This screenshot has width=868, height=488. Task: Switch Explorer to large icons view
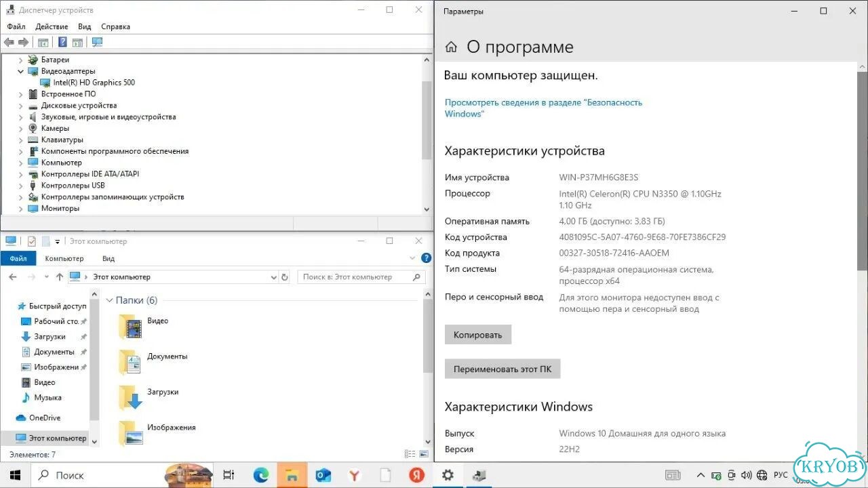[424, 455]
